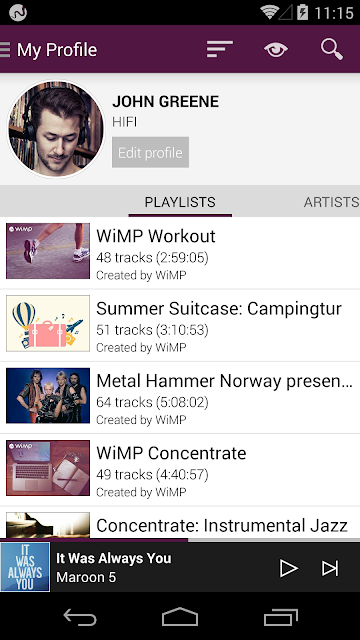
Task: Tap the Android back button
Action: pos(80,616)
